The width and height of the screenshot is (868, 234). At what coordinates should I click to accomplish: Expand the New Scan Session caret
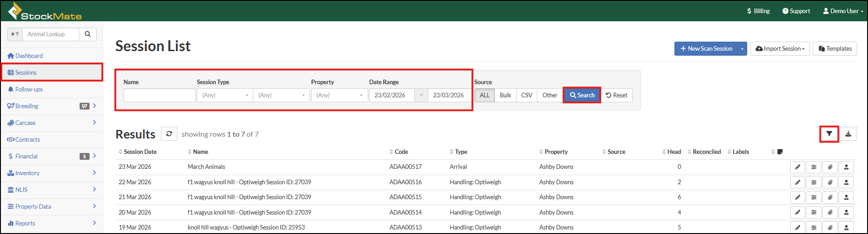pos(742,49)
